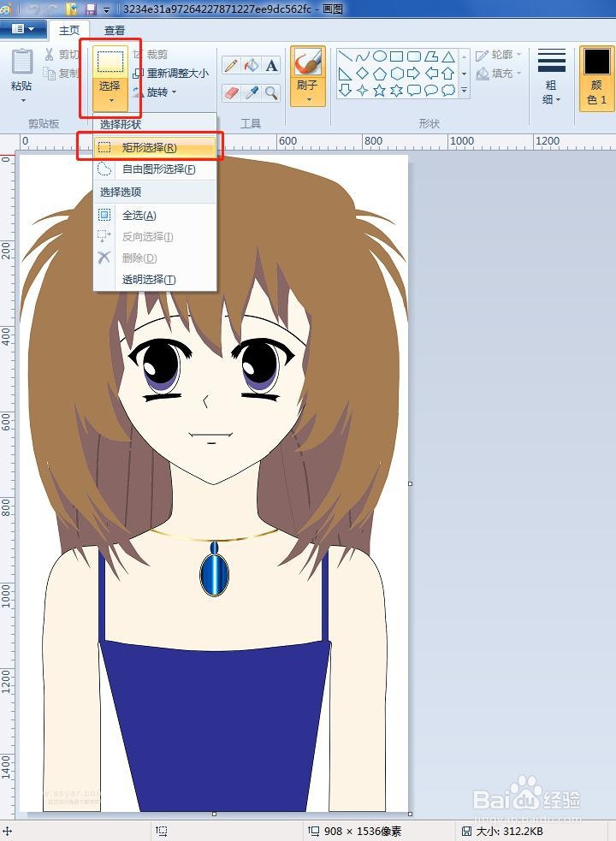Open the 粘贴 paste dropdown arrow
Screen dimensions: 616x841
click(x=22, y=100)
